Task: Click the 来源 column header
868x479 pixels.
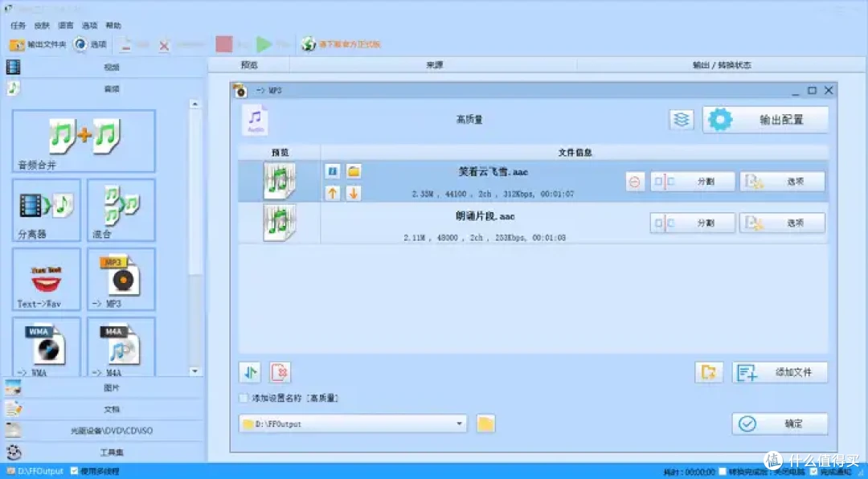Action: click(x=434, y=65)
